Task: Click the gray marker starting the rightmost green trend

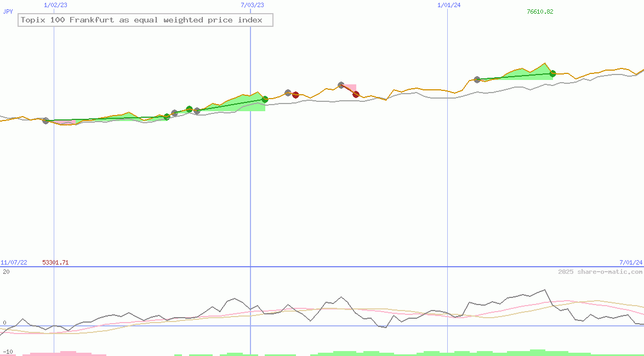Action: [x=477, y=80]
